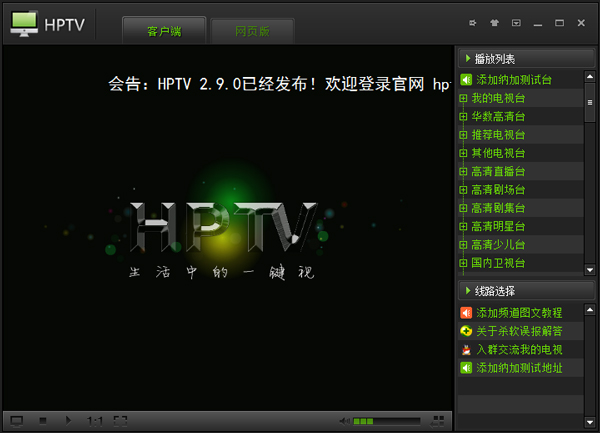
Task: Click the HPTV monitor logo icon
Action: (x=24, y=23)
